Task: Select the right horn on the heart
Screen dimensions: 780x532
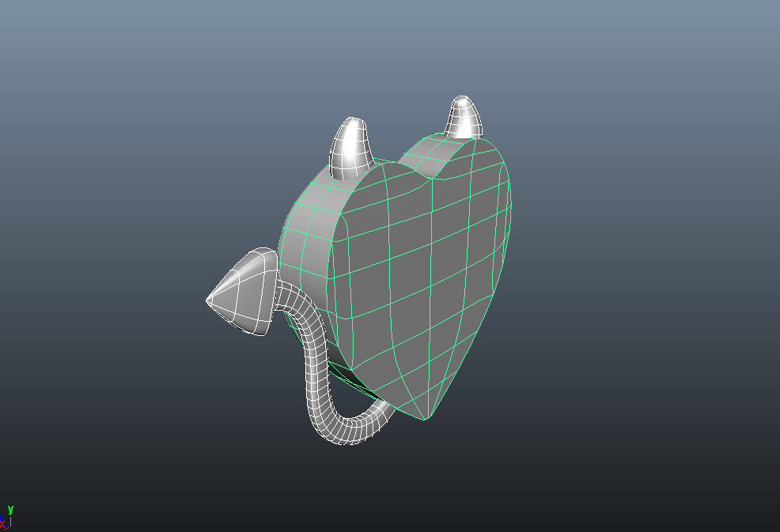Action: [464, 117]
